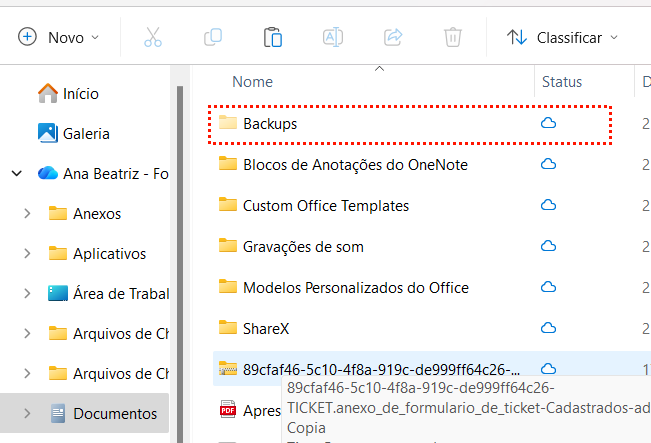Sort by the Nome column header
This screenshot has height=443, width=651.
click(252, 82)
